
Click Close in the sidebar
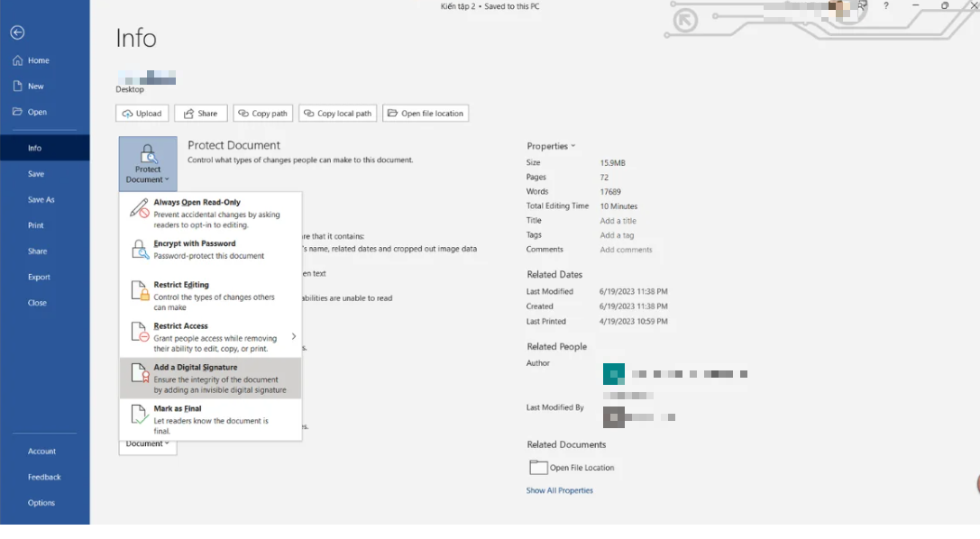click(x=44, y=302)
